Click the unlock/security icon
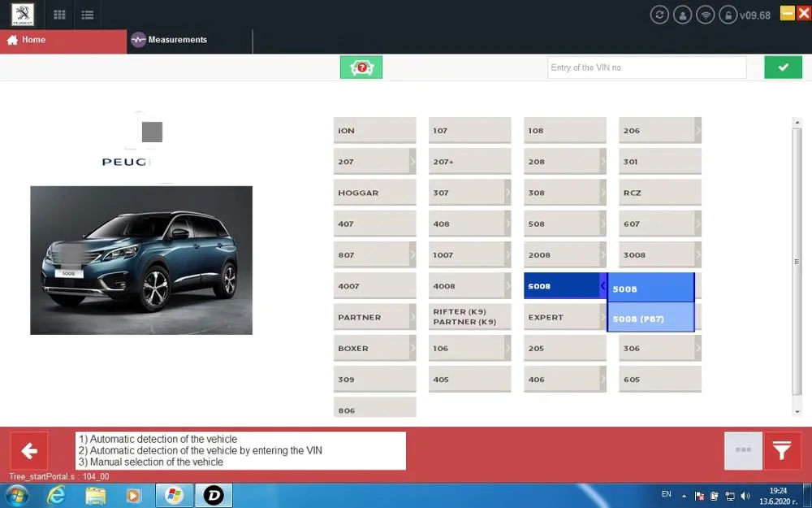Screen dimensions: 812x508 (727, 14)
